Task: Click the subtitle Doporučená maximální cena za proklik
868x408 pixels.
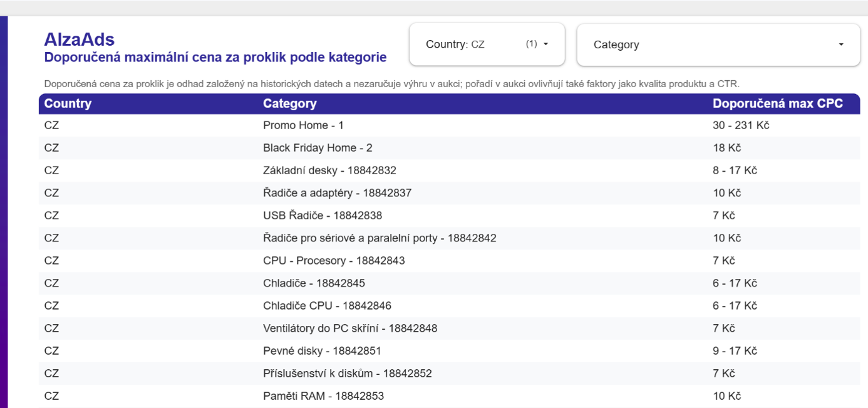Action: pos(215,58)
